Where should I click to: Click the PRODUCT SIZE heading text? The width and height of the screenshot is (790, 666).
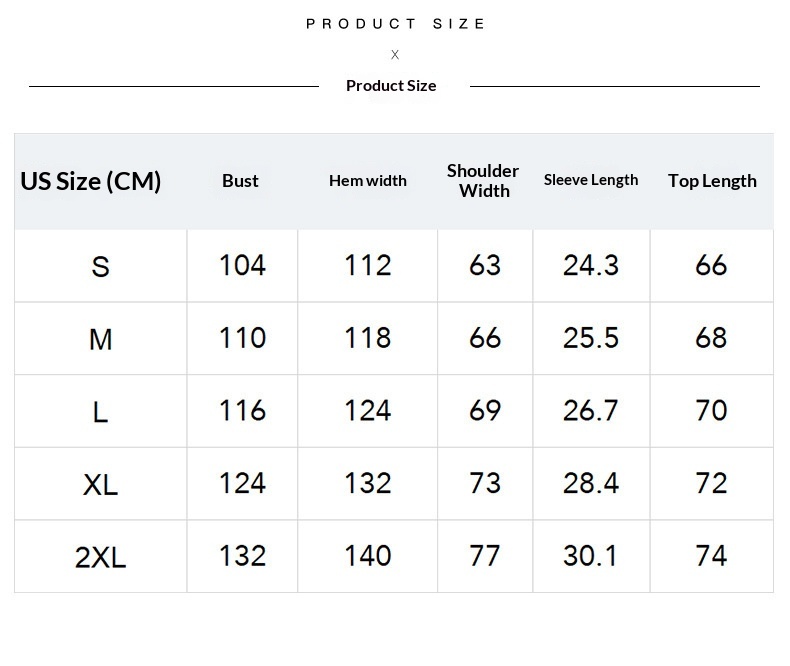pos(395,24)
